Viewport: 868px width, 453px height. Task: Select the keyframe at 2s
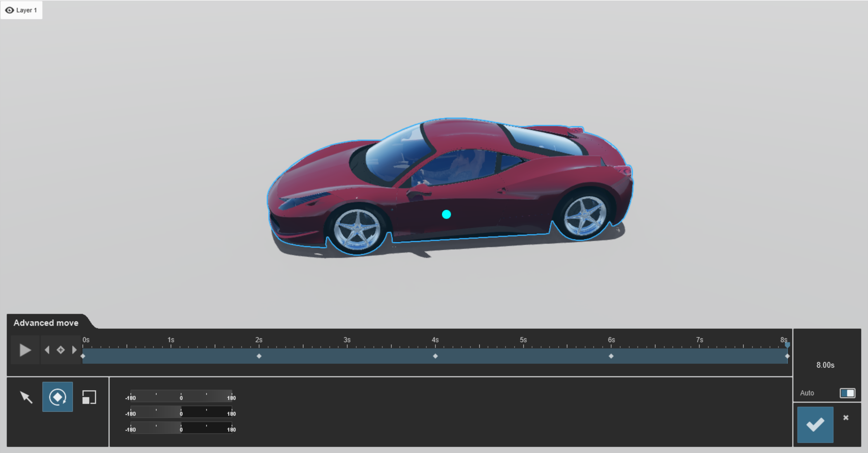point(259,356)
